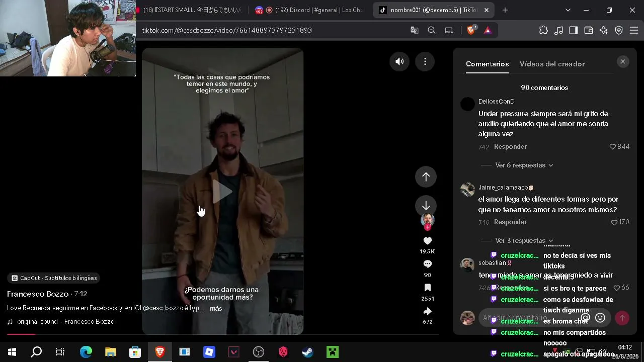Post comment with red send arrow
The width and height of the screenshot is (644, 362).
click(622, 318)
